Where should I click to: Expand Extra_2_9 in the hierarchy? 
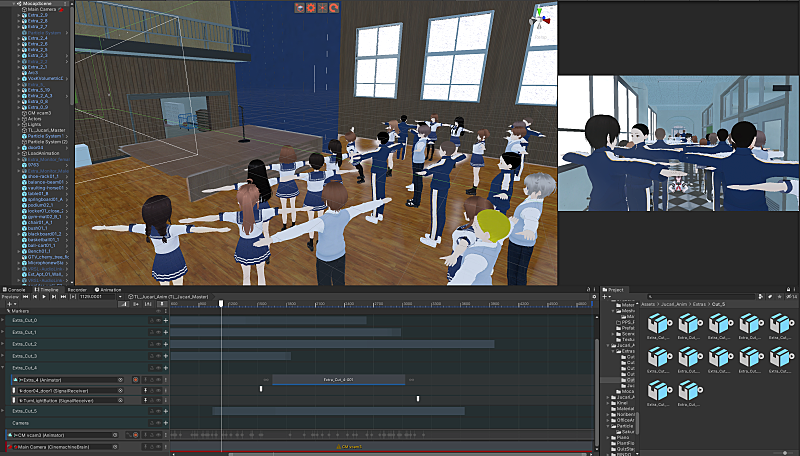click(x=19, y=15)
